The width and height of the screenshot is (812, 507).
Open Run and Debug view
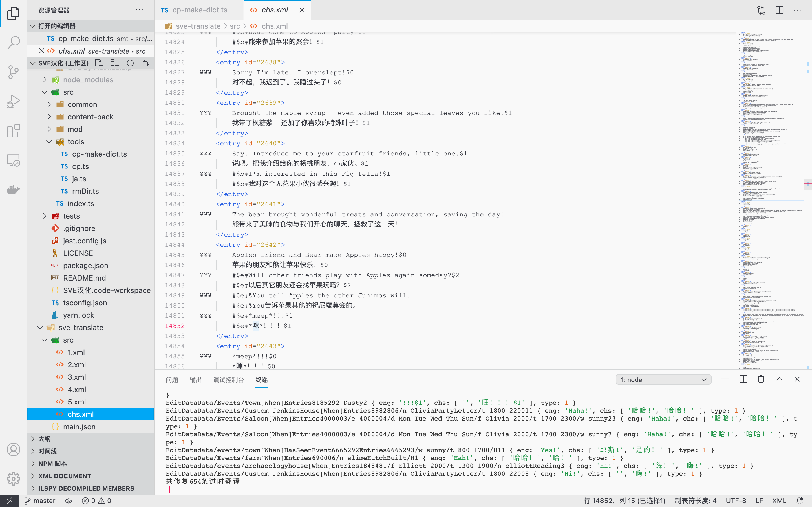tap(14, 101)
